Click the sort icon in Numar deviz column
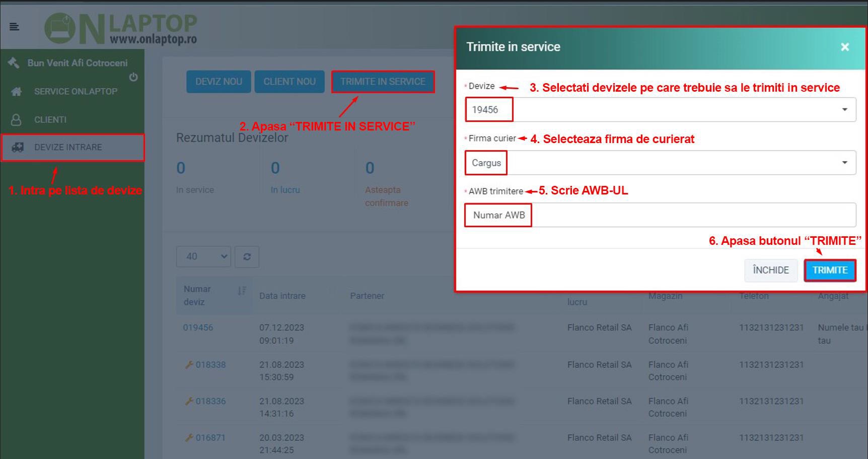 [242, 291]
